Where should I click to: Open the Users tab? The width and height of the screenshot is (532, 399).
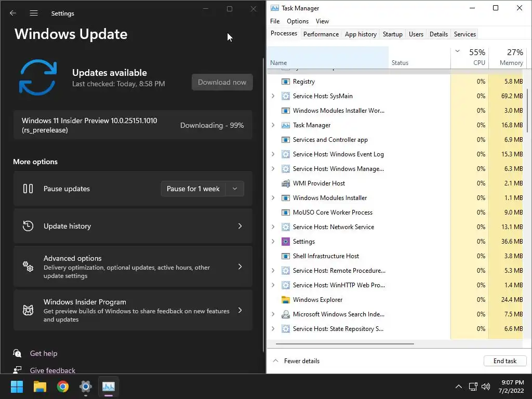tap(416, 34)
